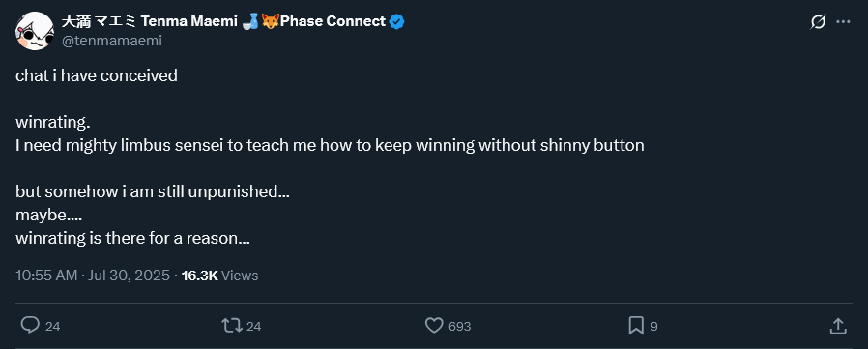Click the 693 likes count
The image size is (868, 349).
click(x=459, y=327)
